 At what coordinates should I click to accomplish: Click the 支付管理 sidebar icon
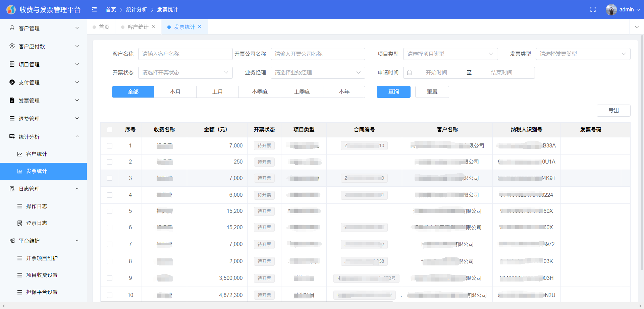click(12, 82)
